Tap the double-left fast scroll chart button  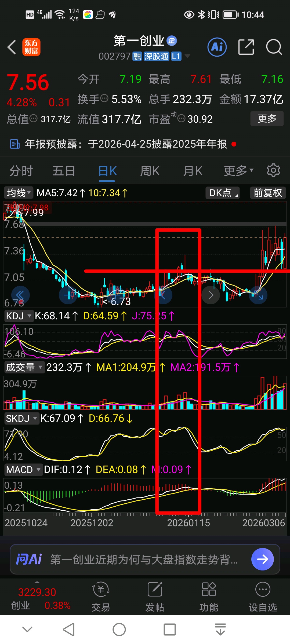pos(20,295)
